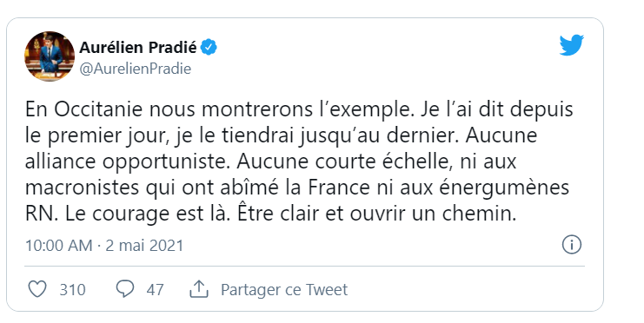Click the blue verified badge
The width and height of the screenshot is (644, 323).
pos(209,48)
